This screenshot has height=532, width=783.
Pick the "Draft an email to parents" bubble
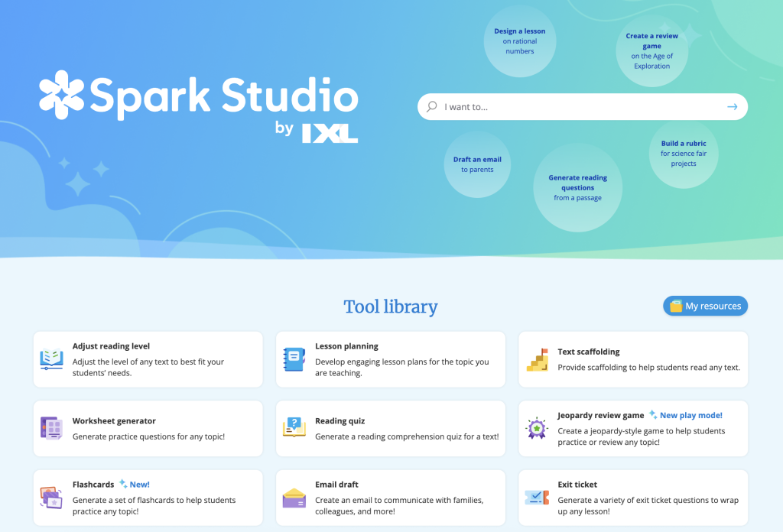(x=477, y=164)
